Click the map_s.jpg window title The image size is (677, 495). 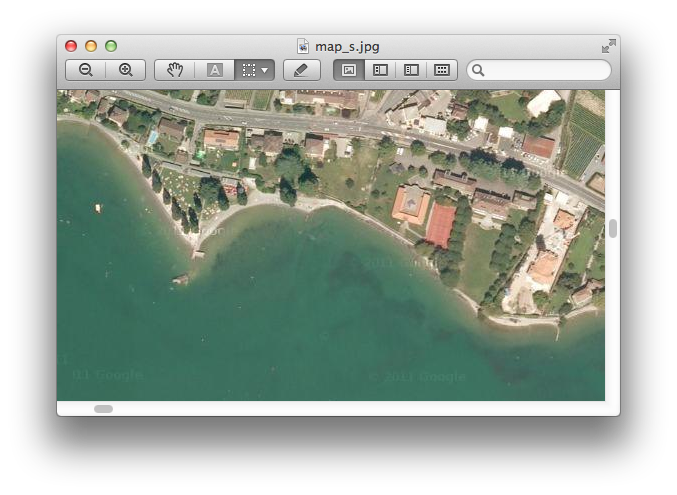[x=347, y=47]
